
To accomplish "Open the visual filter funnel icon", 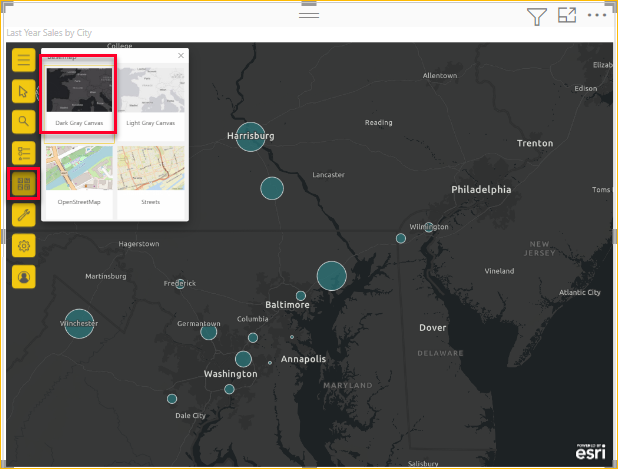I will click(x=537, y=15).
